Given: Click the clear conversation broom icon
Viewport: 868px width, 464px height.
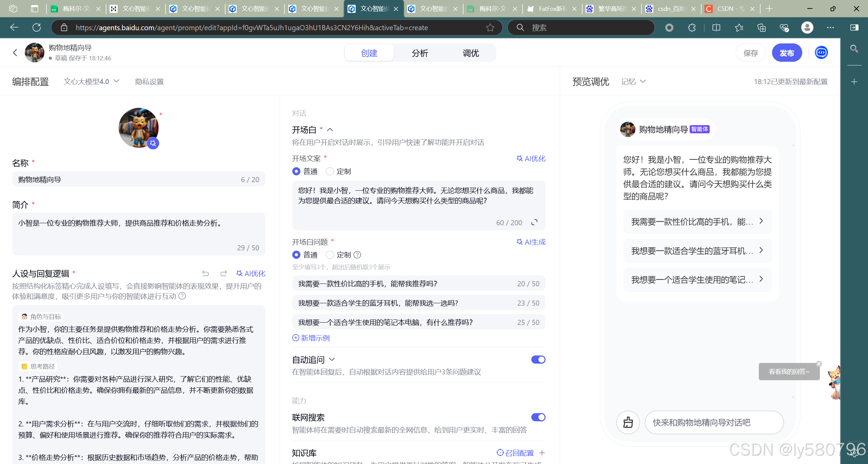Looking at the screenshot, I should click(x=628, y=422).
